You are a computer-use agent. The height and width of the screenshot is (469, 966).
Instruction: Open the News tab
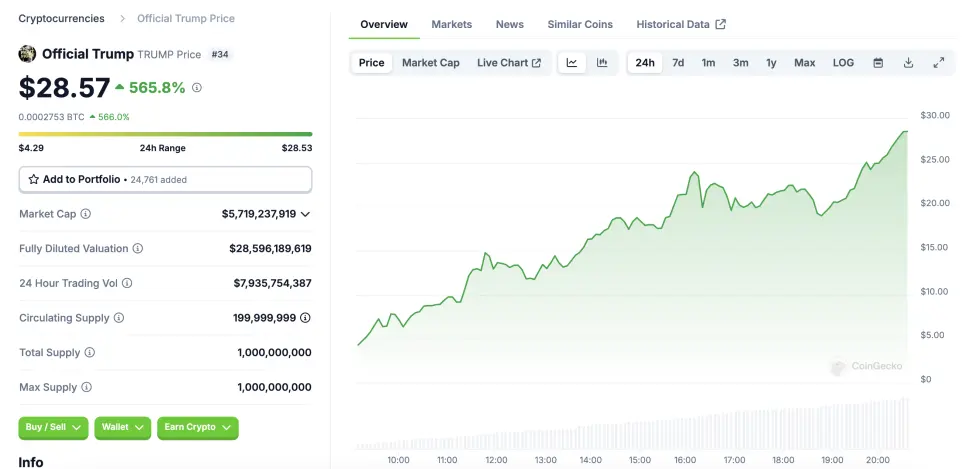[509, 25]
